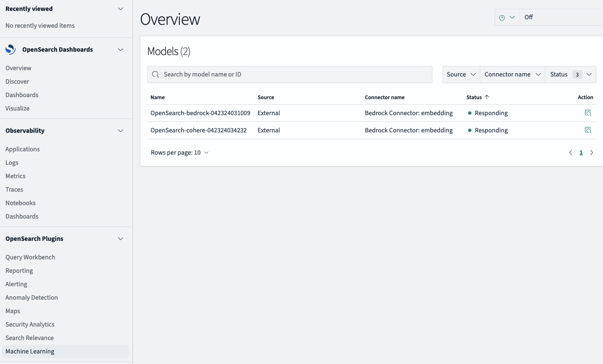
Task: Open Metrics under Observability
Action: coord(16,176)
